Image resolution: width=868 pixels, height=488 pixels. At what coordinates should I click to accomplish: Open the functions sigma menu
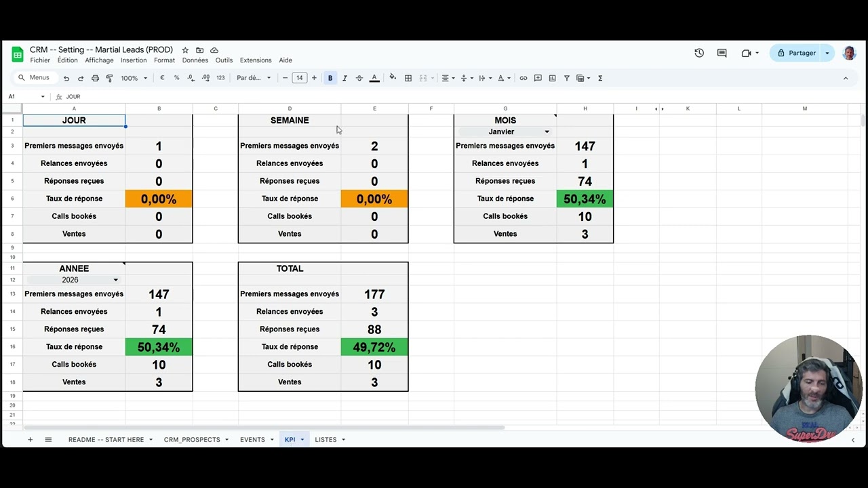point(600,78)
